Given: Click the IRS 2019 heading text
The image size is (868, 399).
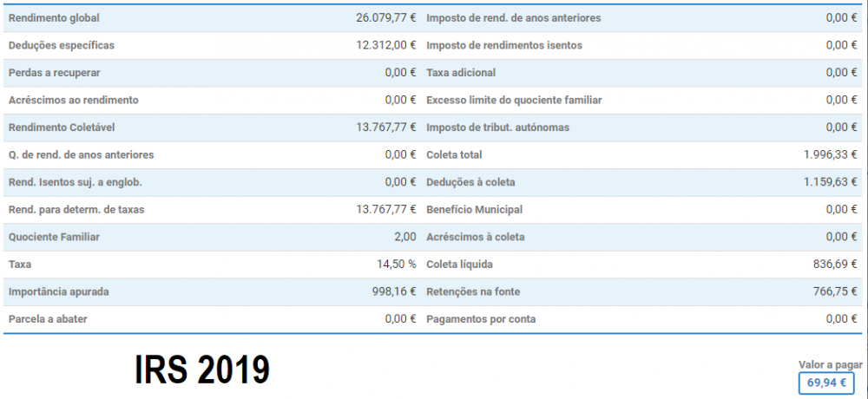Looking at the screenshot, I should 202,370.
